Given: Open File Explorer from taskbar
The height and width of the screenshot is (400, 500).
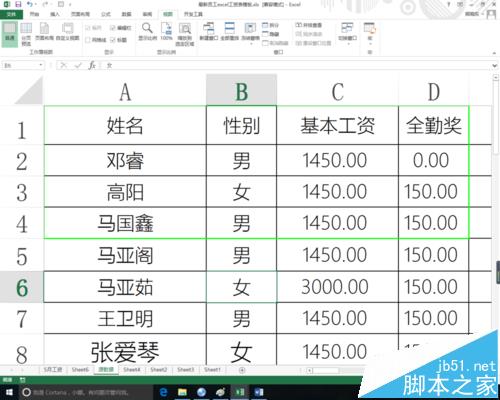Looking at the screenshot, I should [182, 392].
